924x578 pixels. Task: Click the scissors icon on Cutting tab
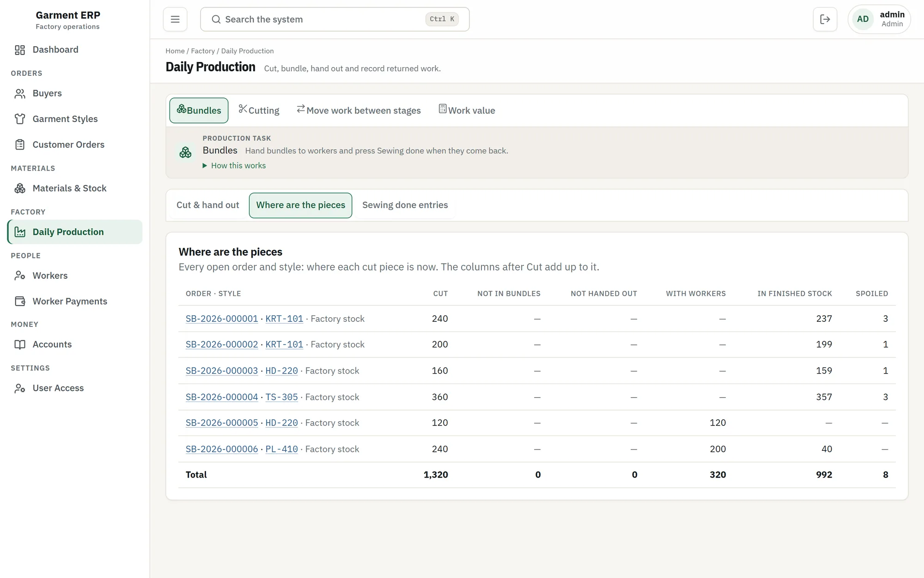pyautogui.click(x=243, y=109)
